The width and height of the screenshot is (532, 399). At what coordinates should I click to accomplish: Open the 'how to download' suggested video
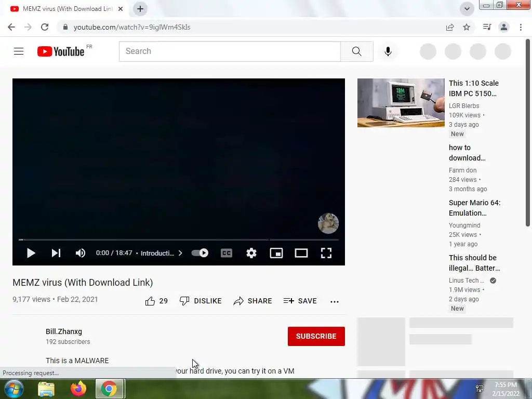pyautogui.click(x=467, y=153)
